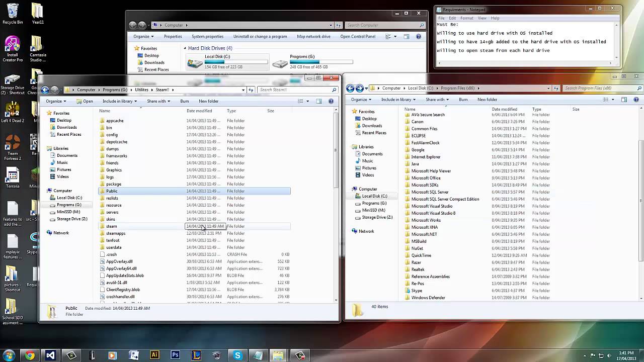Open view options dropdown in Steam window
The width and height of the screenshot is (644, 362).
coord(307,101)
